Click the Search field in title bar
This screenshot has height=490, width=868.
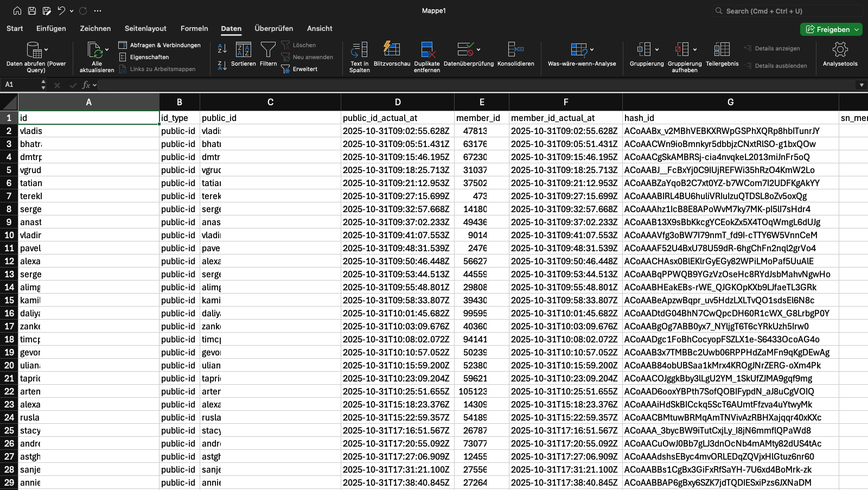pos(787,11)
